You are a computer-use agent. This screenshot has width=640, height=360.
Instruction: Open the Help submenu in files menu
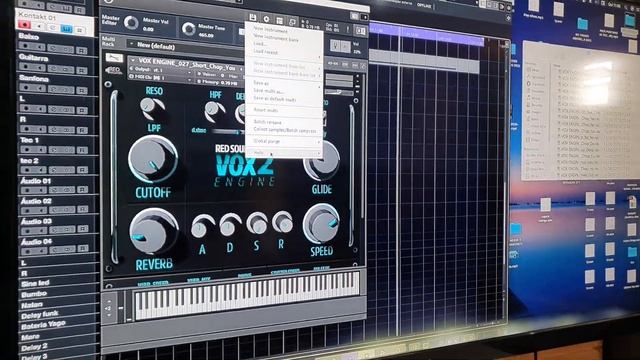284,152
